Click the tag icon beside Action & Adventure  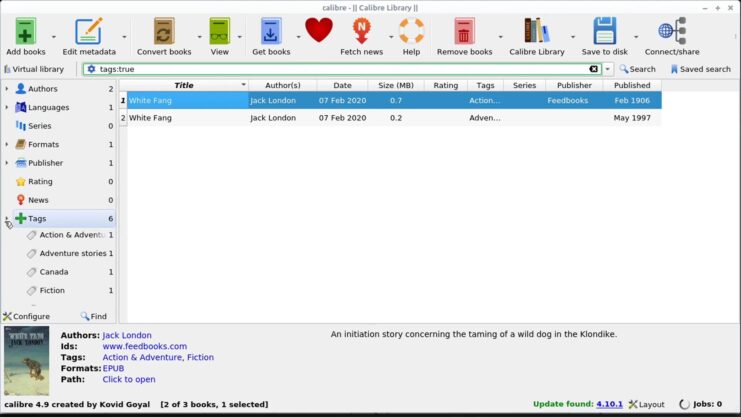coord(32,235)
